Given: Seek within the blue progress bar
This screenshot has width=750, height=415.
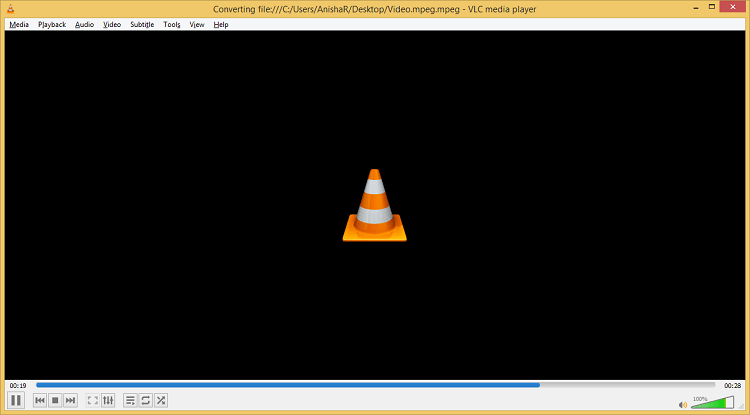Looking at the screenshot, I should coord(288,385).
